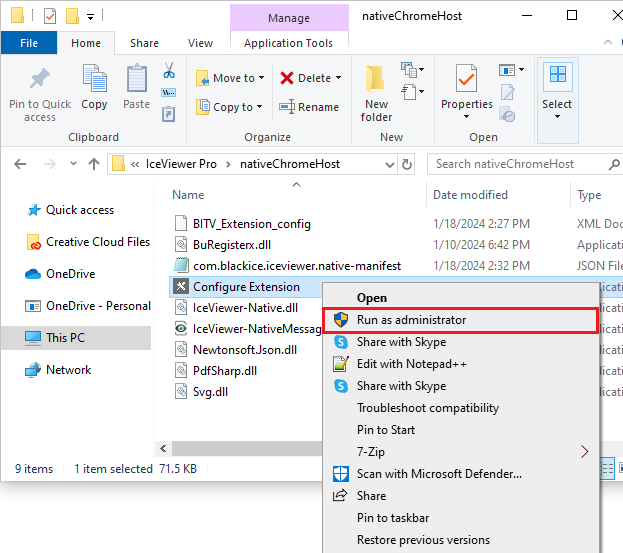This screenshot has width=623, height=553.
Task: Click the Select grid icon
Action: point(557,74)
